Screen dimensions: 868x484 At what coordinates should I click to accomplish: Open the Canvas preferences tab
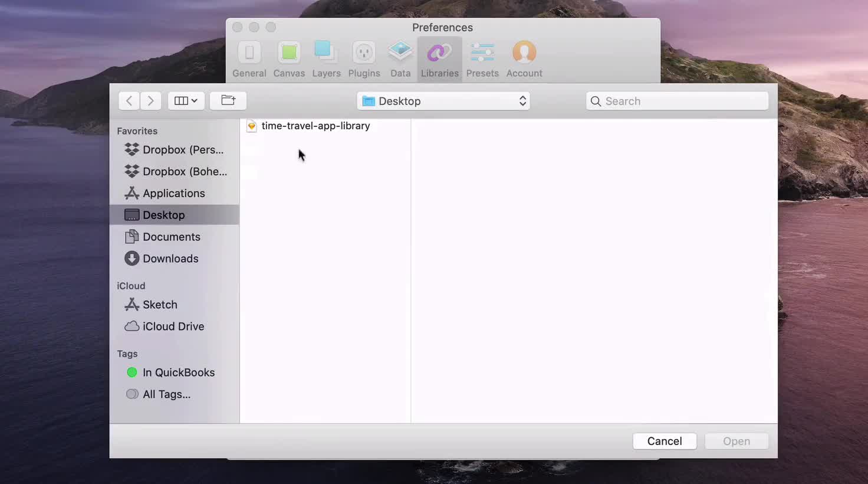click(x=289, y=60)
